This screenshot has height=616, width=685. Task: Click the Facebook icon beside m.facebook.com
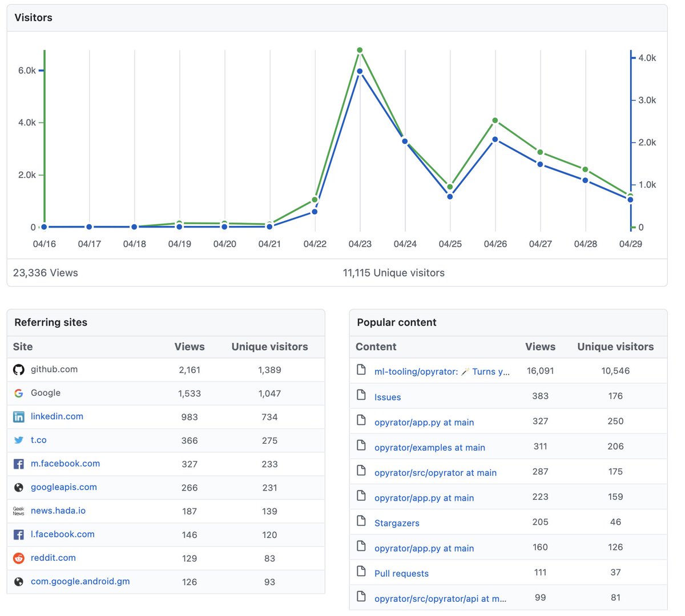(x=19, y=464)
